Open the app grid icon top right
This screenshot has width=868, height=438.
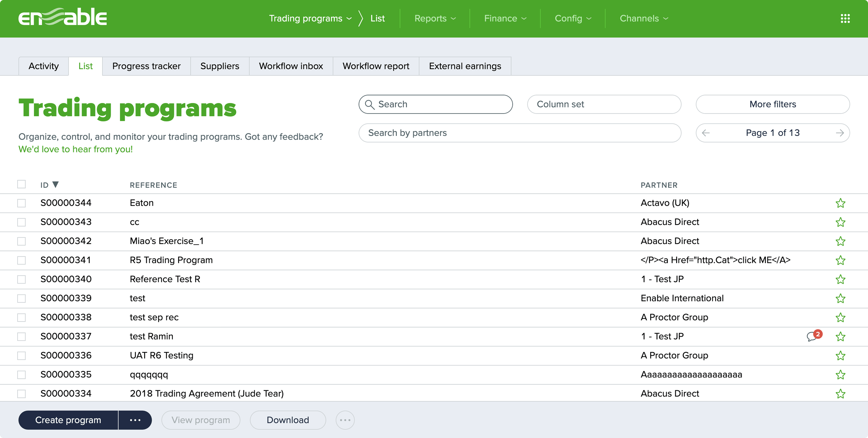click(x=845, y=19)
